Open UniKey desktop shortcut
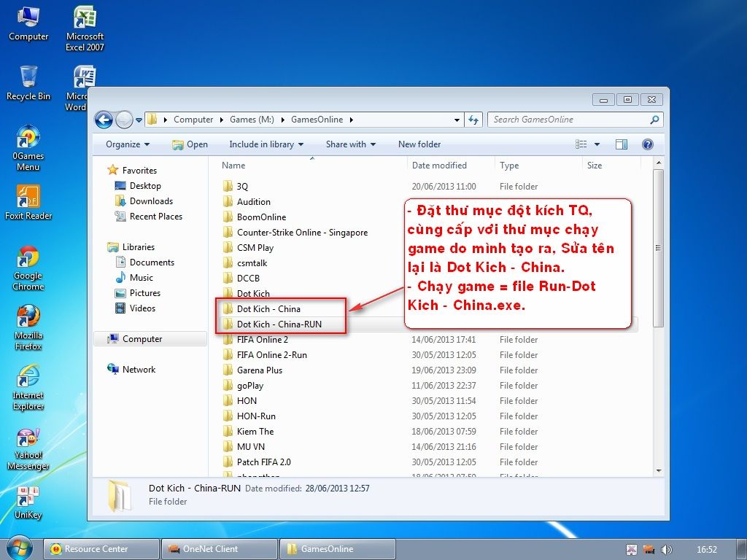The height and width of the screenshot is (560, 747). [x=28, y=502]
